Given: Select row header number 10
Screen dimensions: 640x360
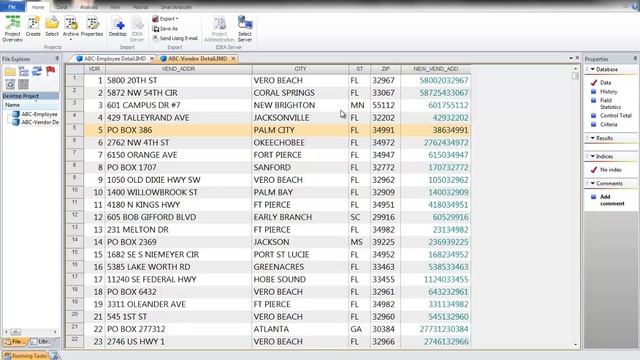Looking at the screenshot, I should click(75, 192).
